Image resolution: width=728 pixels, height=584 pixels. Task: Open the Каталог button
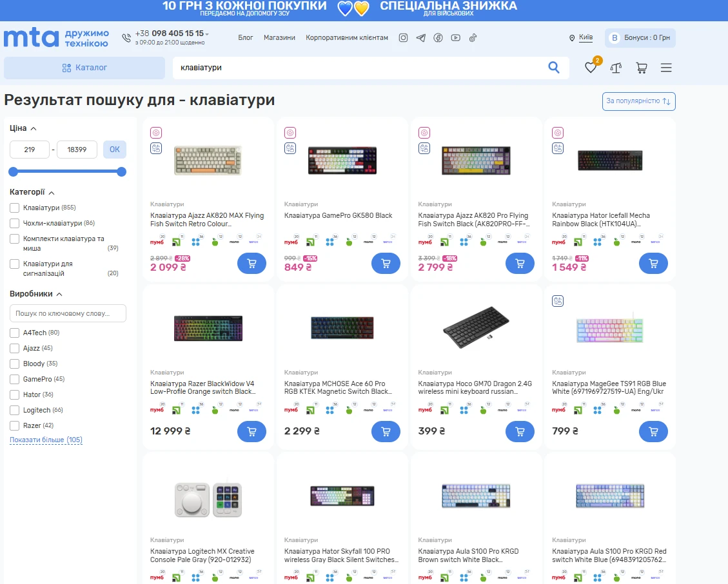[84, 68]
